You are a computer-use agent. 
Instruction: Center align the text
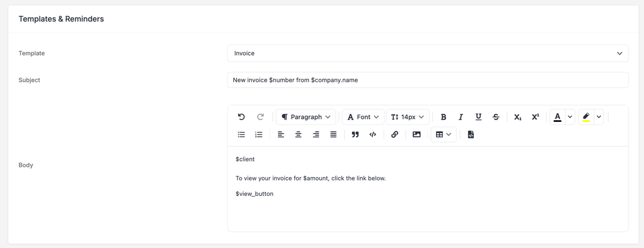click(298, 135)
